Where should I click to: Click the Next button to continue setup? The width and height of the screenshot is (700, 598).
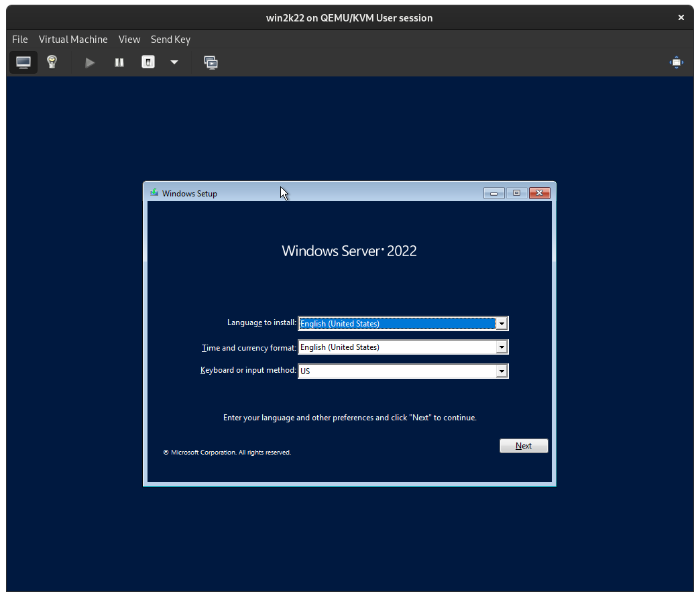[524, 445]
